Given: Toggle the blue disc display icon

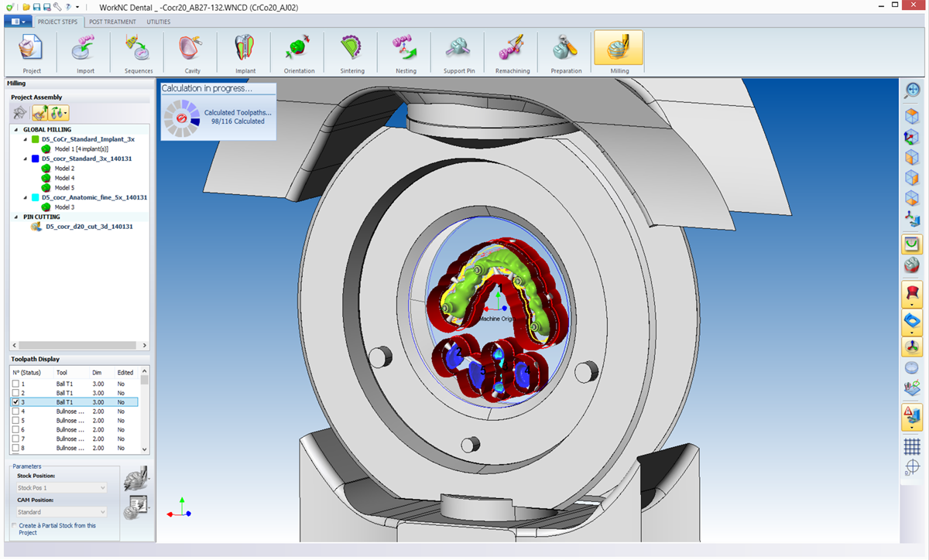Looking at the screenshot, I should [x=912, y=322].
